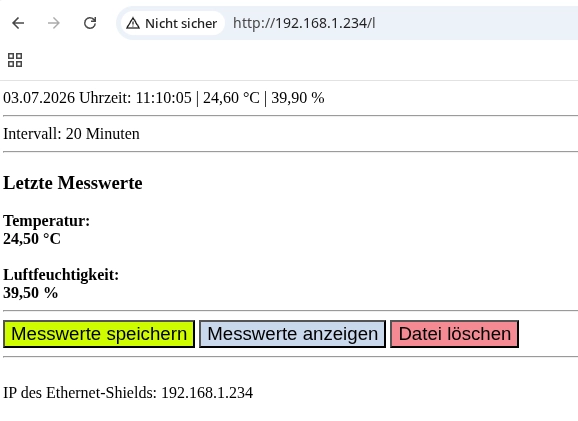The height and width of the screenshot is (421, 578).
Task: Focus the address bar URL http://192.168.1.234/l
Action: [x=304, y=23]
